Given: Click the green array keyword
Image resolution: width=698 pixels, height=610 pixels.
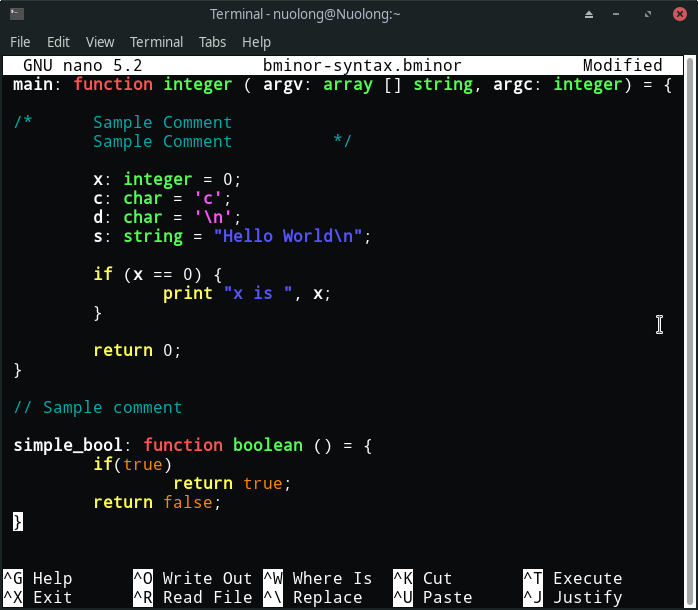Looking at the screenshot, I should tap(348, 85).
